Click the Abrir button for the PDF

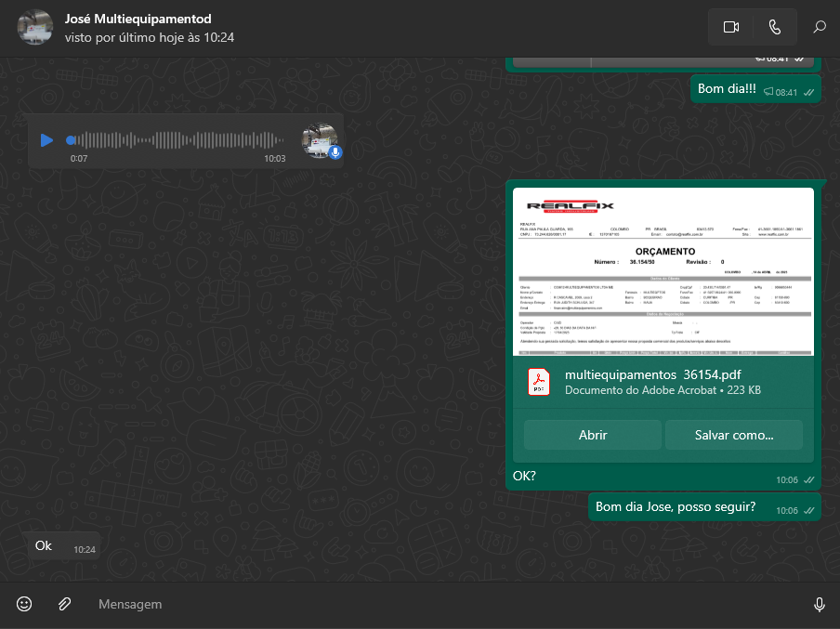pyautogui.click(x=592, y=435)
